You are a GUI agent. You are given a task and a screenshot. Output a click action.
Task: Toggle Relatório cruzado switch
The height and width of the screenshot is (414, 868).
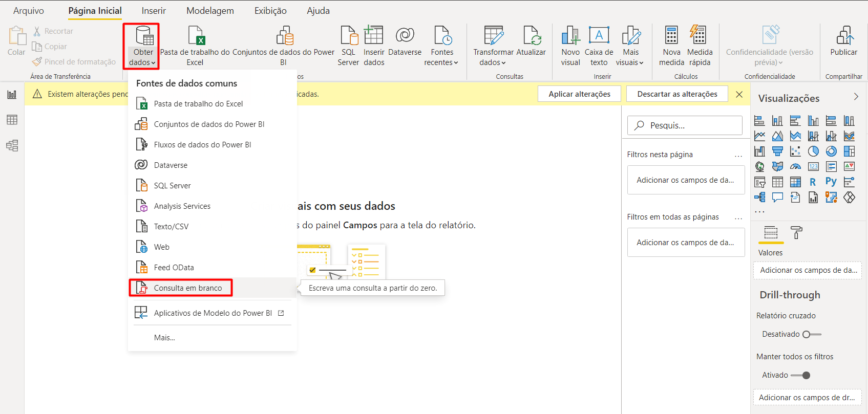tap(812, 335)
